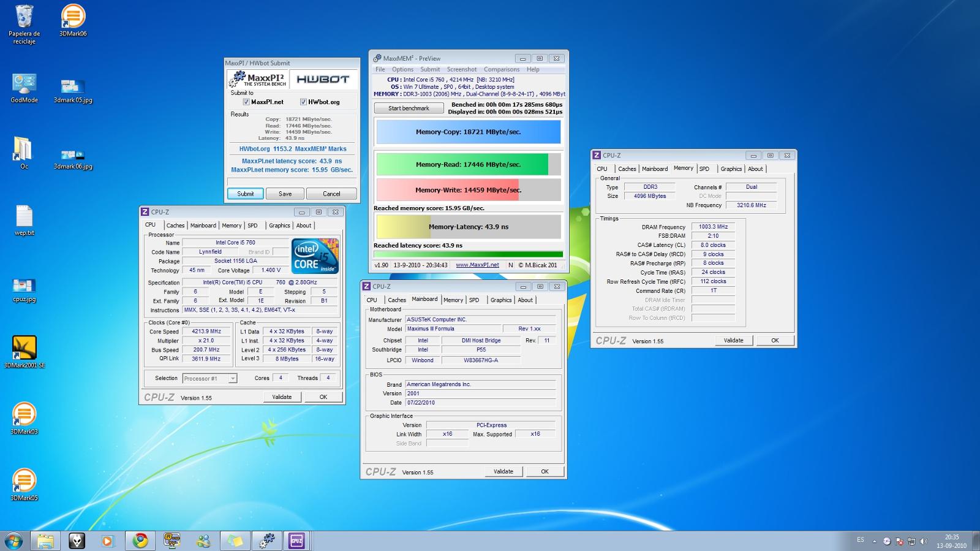The image size is (980, 551).
Task: Open Windows Live Messenger taskbar icon
Action: point(203,541)
